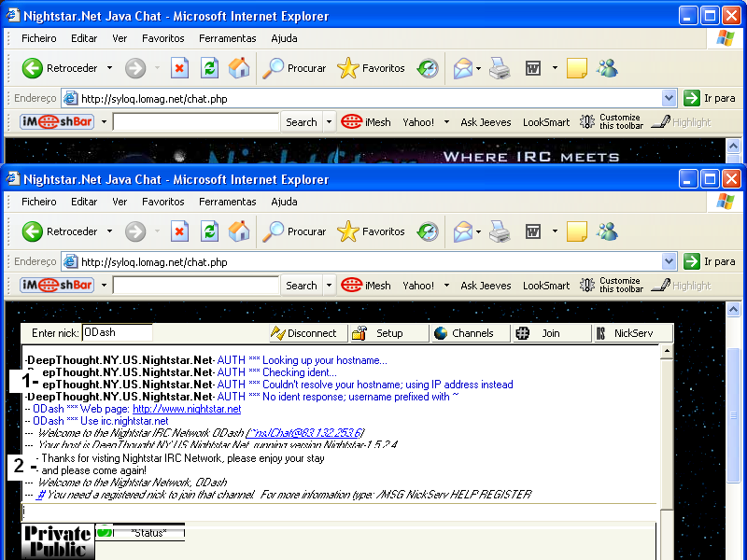The image size is (747, 560).
Task: Click the chat message input line
Action: (339, 511)
